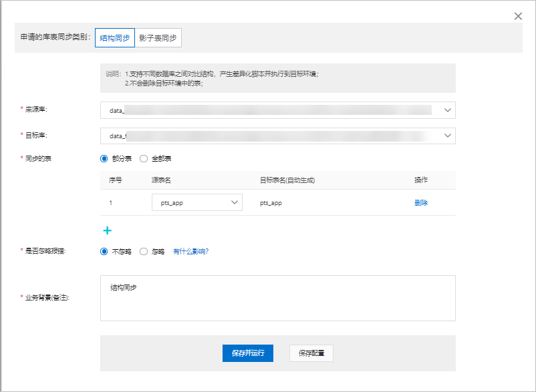Choose the 不忽略 radio option
This screenshot has height=392, width=536.
click(x=104, y=251)
